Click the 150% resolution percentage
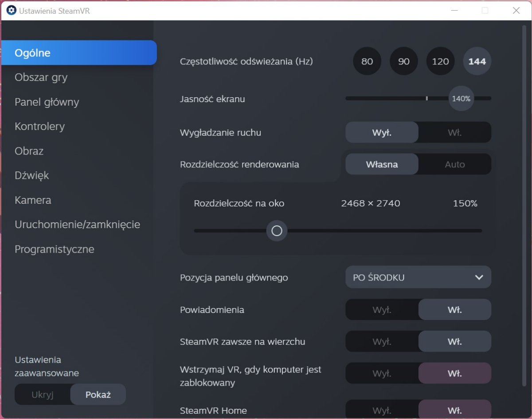The height and width of the screenshot is (419, 532). coord(465,204)
